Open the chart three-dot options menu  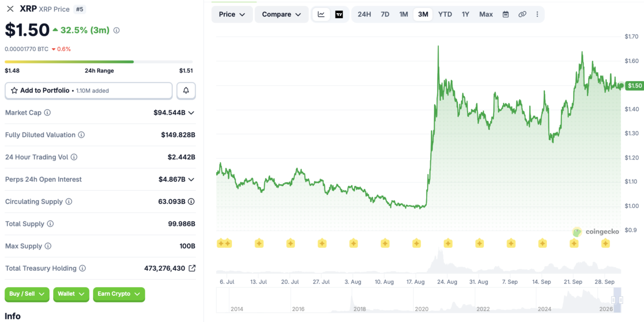[x=537, y=14]
